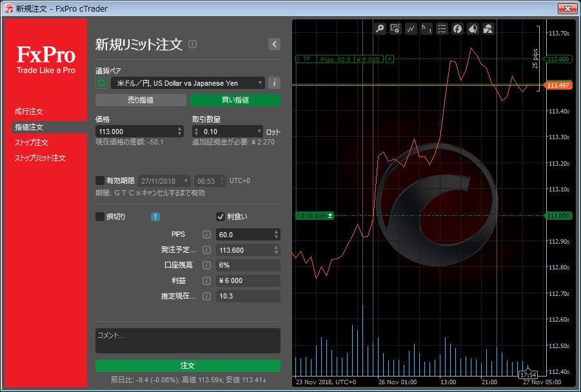Click the blue exclamation warning icon

click(x=155, y=217)
